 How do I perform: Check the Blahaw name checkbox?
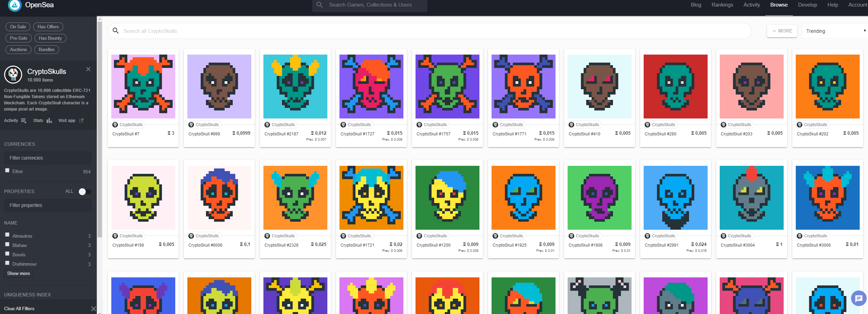7,244
